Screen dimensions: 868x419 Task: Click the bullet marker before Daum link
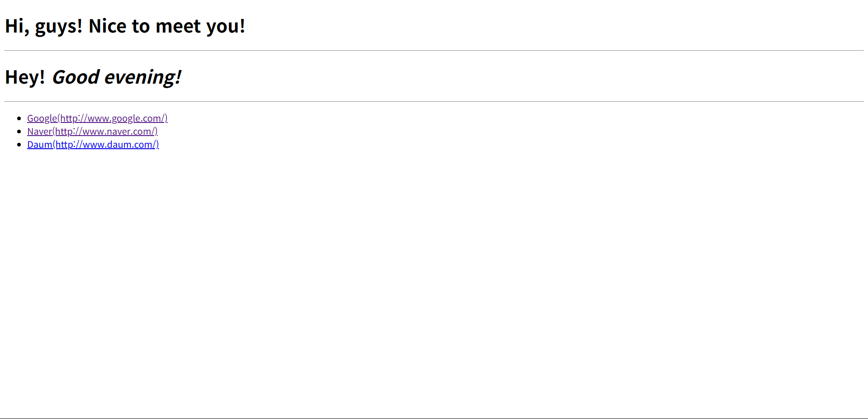coord(19,145)
